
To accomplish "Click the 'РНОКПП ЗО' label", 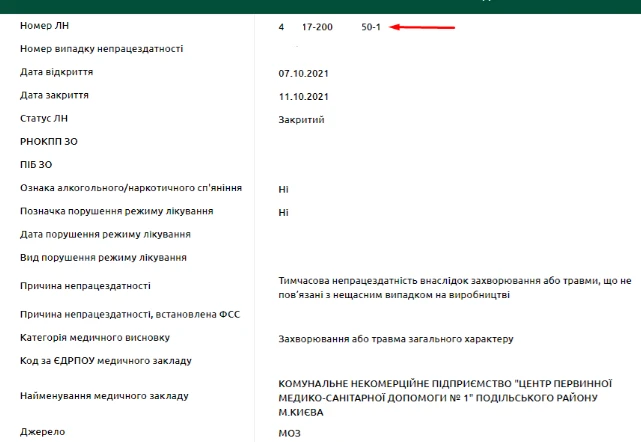I will coord(49,142).
